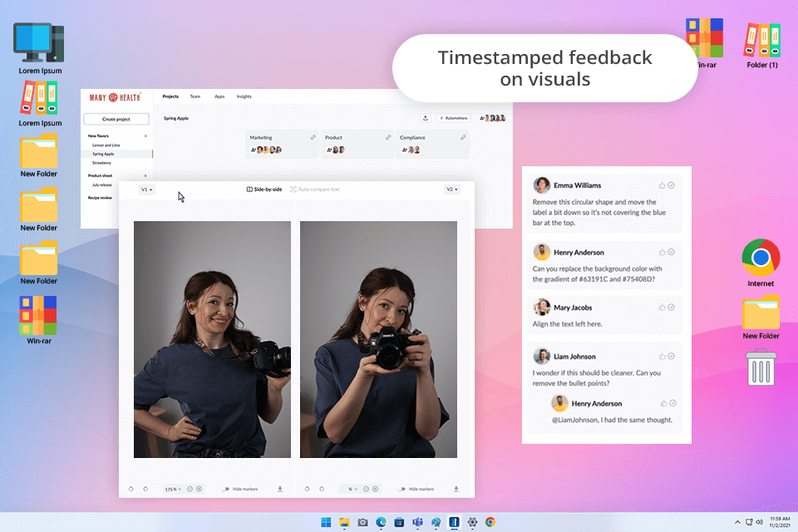Select Strawberry in the sidebar
The image size is (798, 532).
101,163
